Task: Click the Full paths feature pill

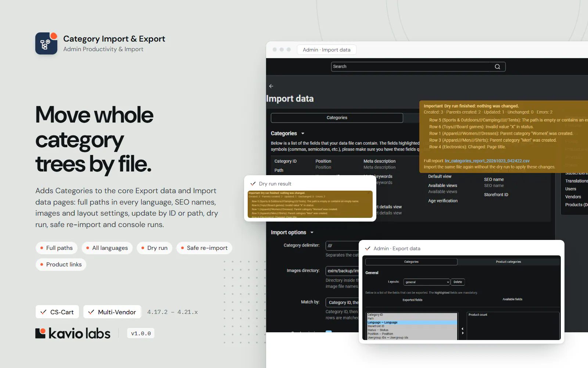Action: click(57, 248)
